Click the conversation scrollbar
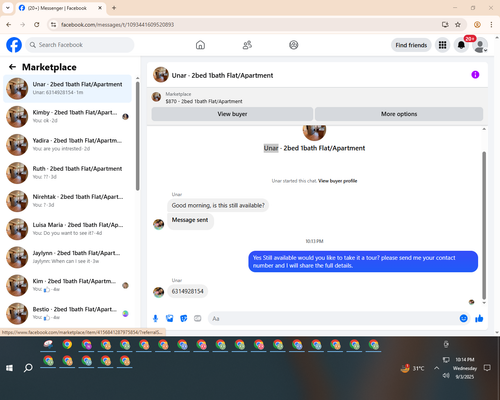Viewport: 500px width, 400px height. coord(484,226)
